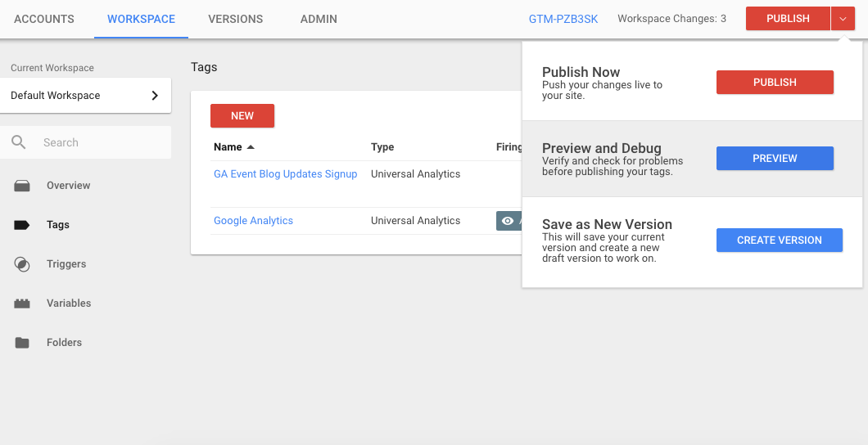Open the GA Event Blog Updates Signup tag
This screenshot has width=868, height=445.
(x=285, y=174)
